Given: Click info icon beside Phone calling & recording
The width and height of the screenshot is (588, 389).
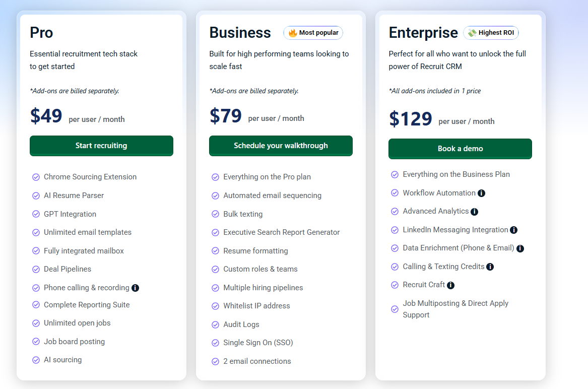Looking at the screenshot, I should tap(135, 288).
